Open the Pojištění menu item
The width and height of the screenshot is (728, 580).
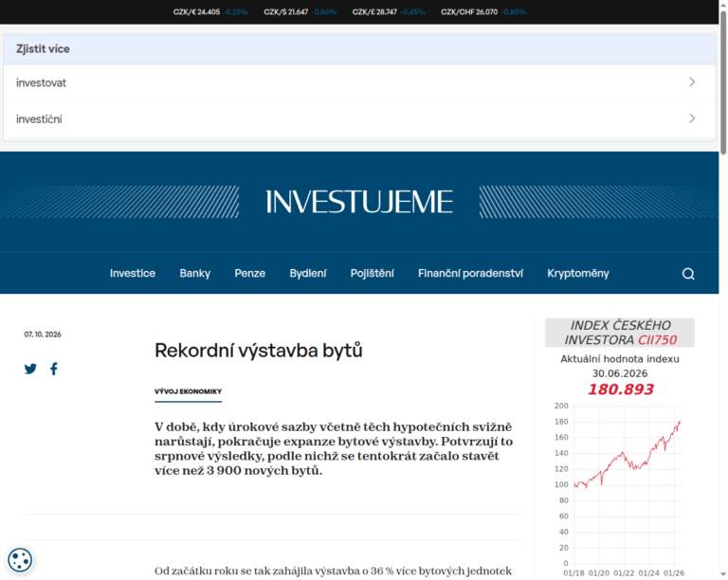[372, 273]
